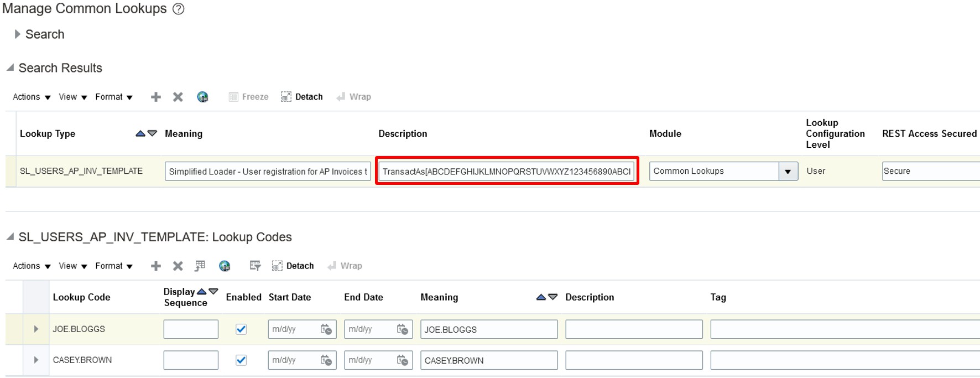Image resolution: width=980 pixels, height=378 pixels.
Task: Click Display Sequence field for JOE.BLOGGS
Action: pyautogui.click(x=191, y=329)
